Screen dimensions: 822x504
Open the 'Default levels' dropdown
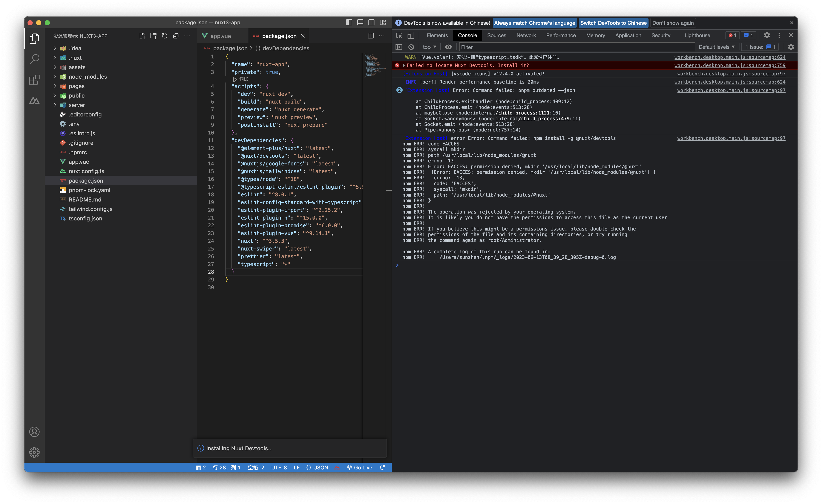coord(717,47)
